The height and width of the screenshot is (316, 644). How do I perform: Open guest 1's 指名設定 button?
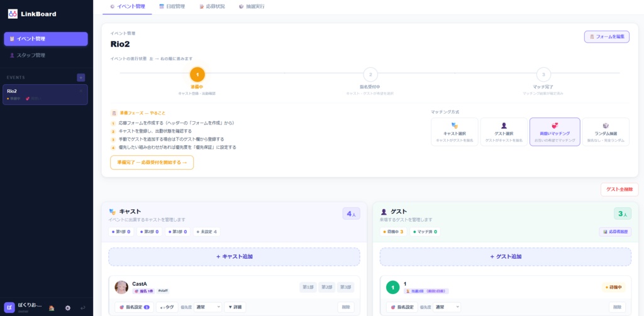pos(402,307)
